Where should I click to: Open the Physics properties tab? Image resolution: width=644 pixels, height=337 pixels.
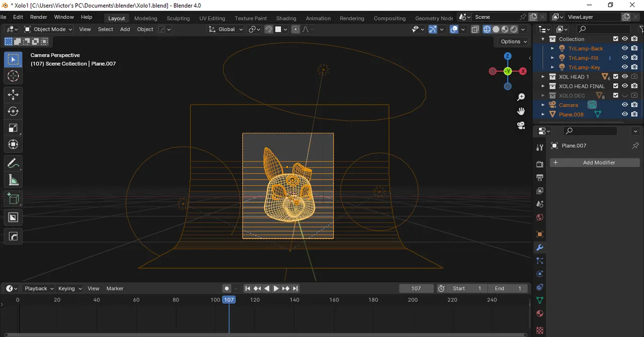point(540,274)
